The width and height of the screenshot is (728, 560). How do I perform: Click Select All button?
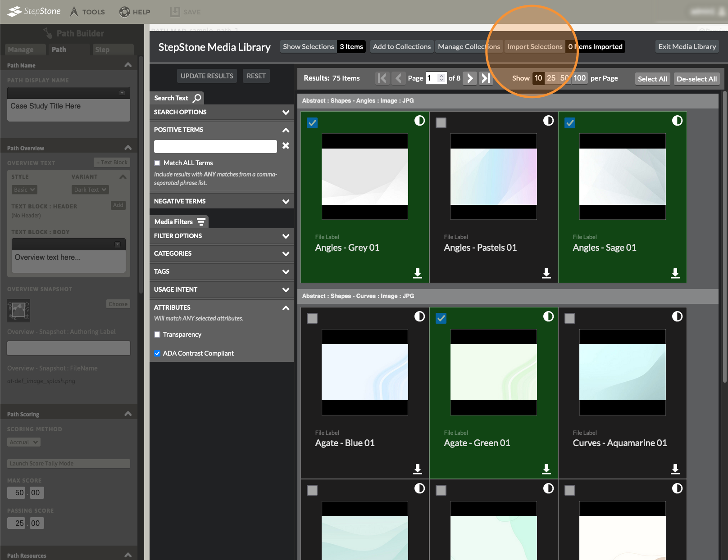pos(652,79)
